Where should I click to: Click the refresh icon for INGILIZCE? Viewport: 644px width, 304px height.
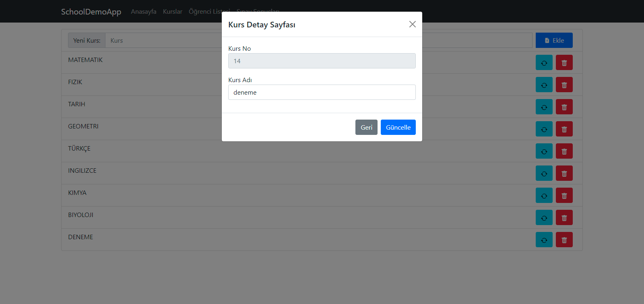coord(544,173)
